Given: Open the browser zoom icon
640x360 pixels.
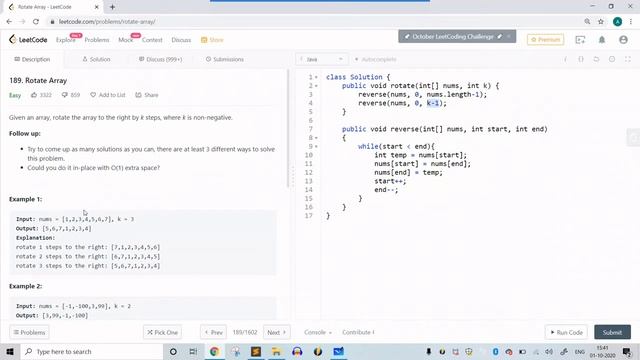Looking at the screenshot, I should 587,22.
